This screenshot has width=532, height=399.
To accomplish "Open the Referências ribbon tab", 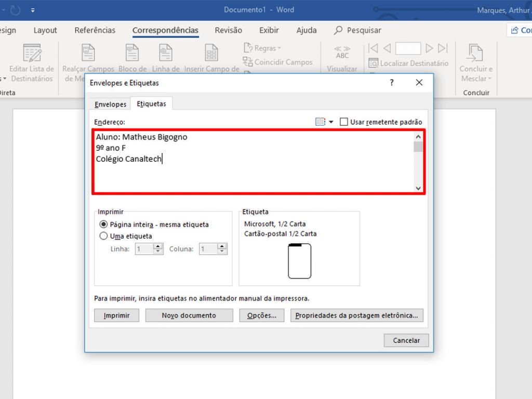I will click(95, 30).
